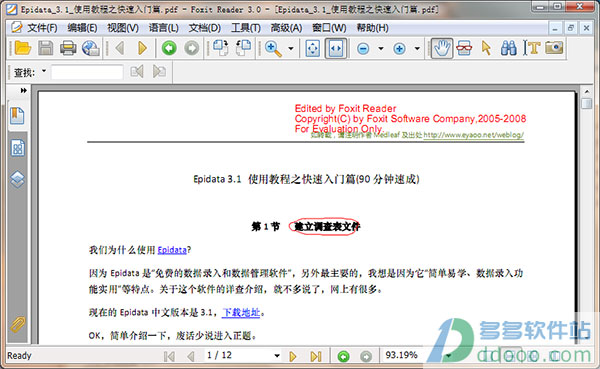This screenshot has height=369, width=600.
Task: Click the 下载地址 download link
Action: tap(241, 312)
